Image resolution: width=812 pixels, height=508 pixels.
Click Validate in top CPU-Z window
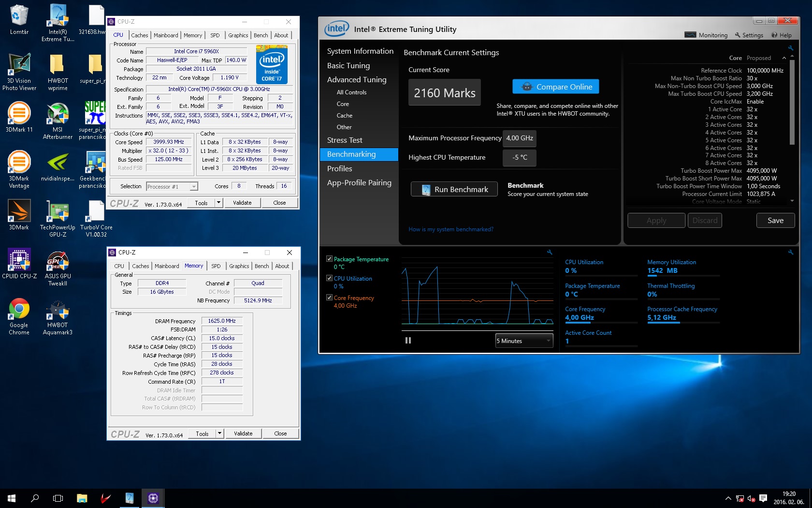point(242,203)
